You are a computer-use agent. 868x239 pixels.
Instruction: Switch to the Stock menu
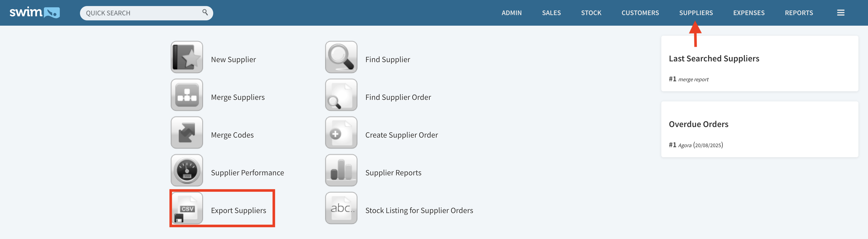[591, 13]
